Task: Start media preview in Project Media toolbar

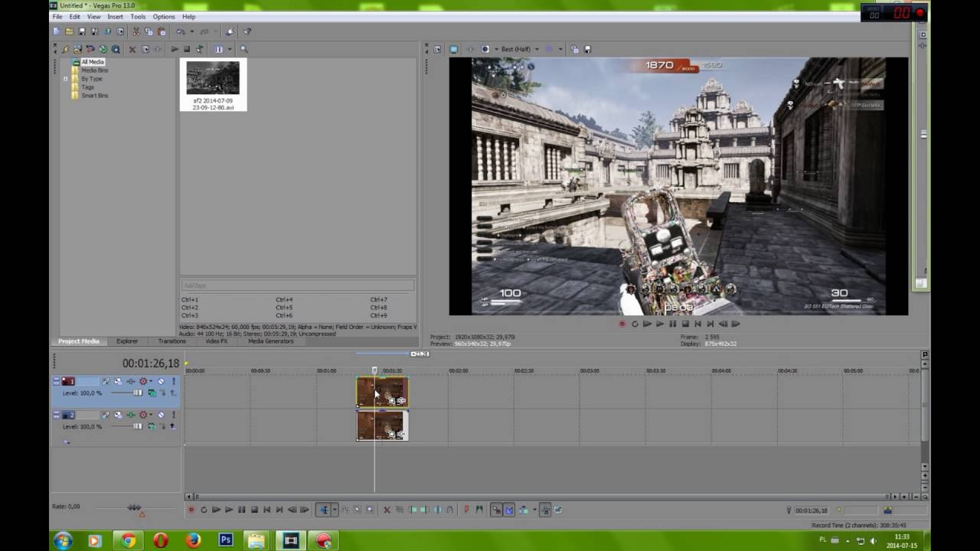Action: click(175, 49)
